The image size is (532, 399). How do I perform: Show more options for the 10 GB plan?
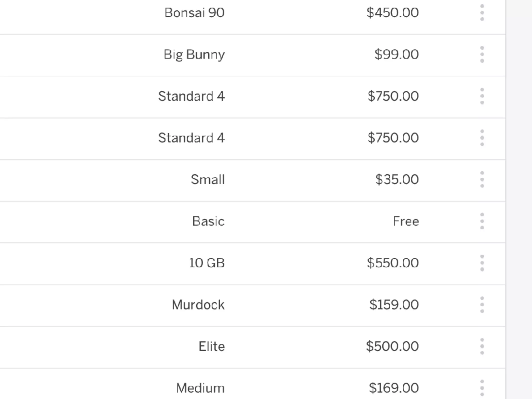(482, 263)
